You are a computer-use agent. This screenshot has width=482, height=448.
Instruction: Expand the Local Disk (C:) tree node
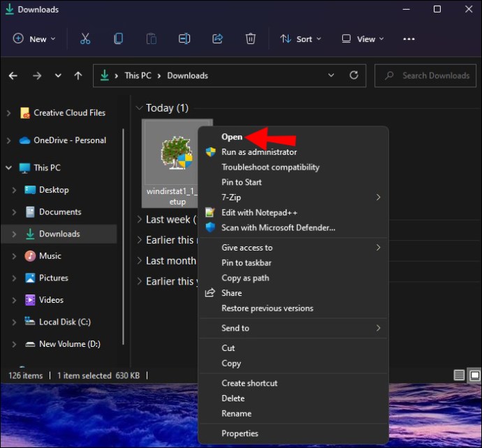pyautogui.click(x=14, y=322)
